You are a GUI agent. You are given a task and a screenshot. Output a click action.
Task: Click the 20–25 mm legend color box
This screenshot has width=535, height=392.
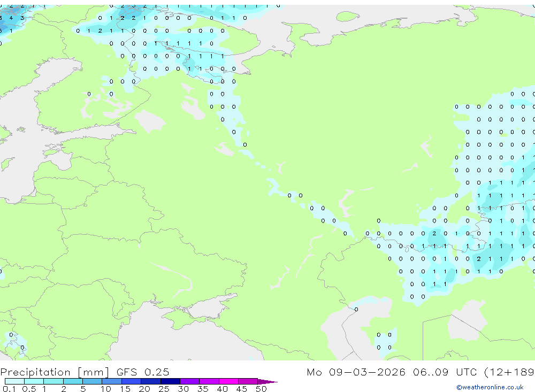pyautogui.click(x=150, y=381)
